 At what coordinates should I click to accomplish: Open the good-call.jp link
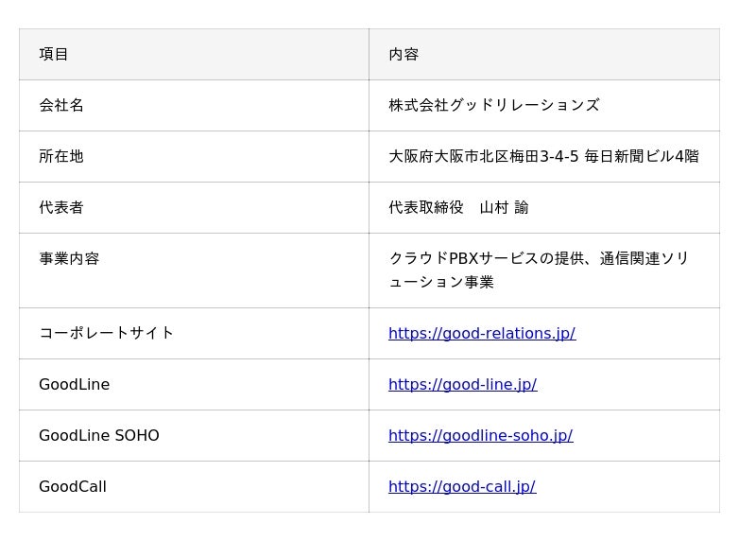(x=462, y=487)
